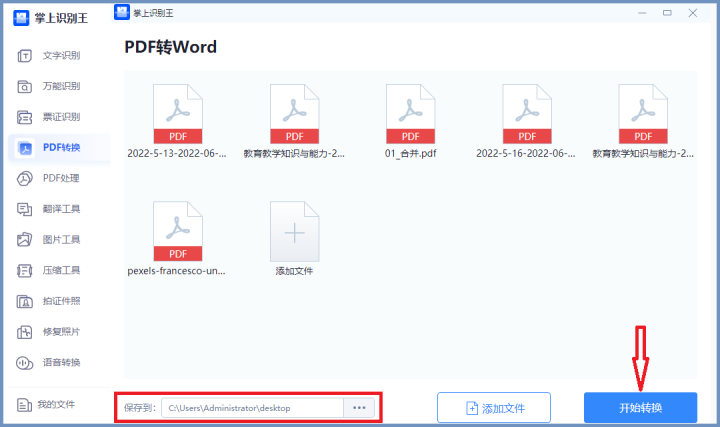Open 拍证件照 ID photo icon
Image resolution: width=720 pixels, height=427 pixels.
tap(24, 301)
